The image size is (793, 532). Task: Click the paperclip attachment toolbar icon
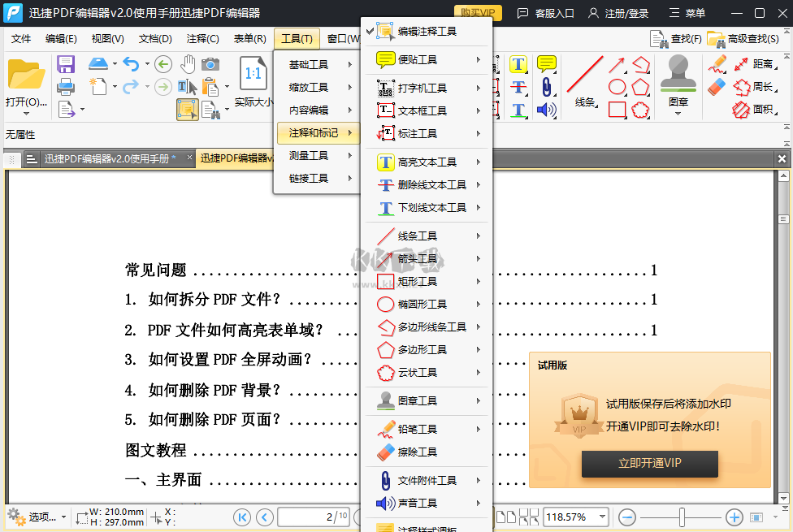(546, 87)
